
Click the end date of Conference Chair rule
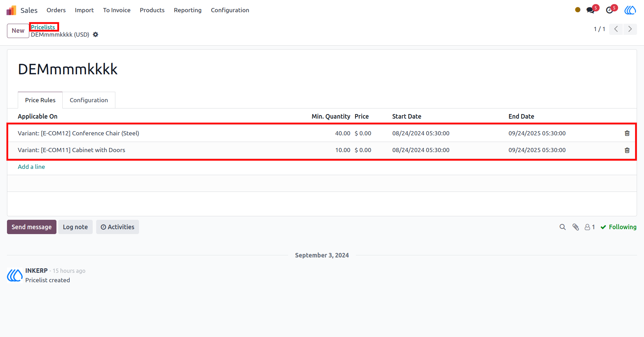click(x=537, y=133)
